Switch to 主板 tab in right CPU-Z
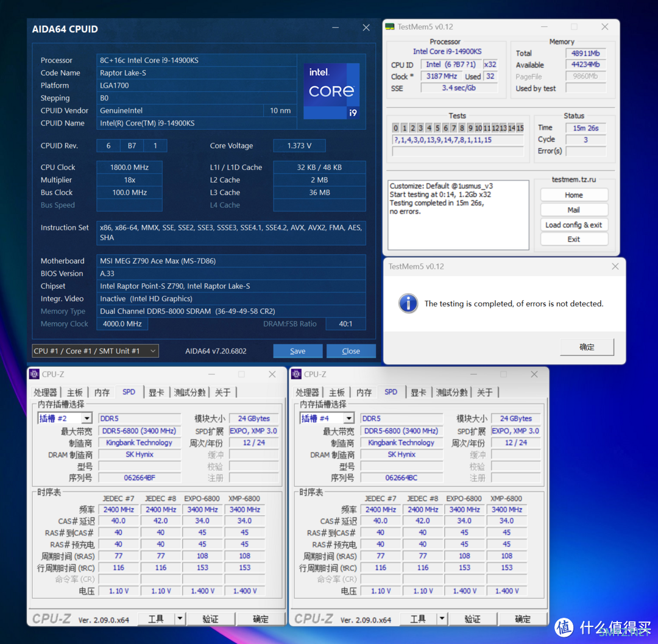The width and height of the screenshot is (658, 644). (x=336, y=392)
